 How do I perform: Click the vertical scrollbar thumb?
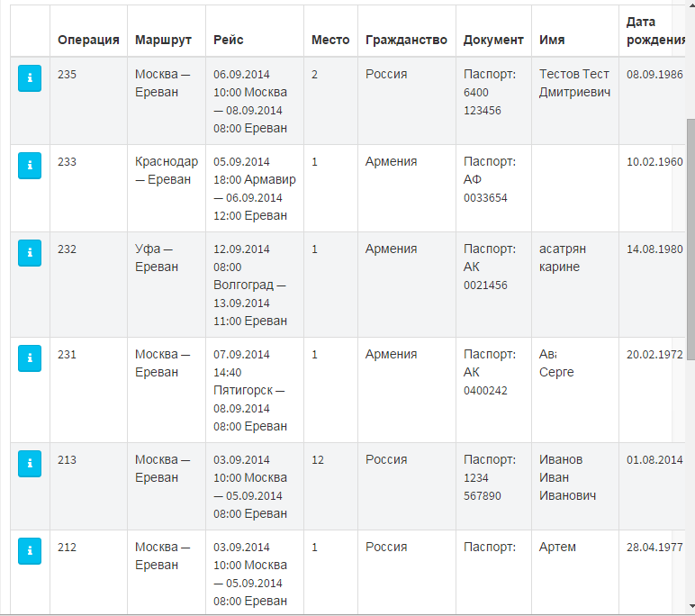690,239
